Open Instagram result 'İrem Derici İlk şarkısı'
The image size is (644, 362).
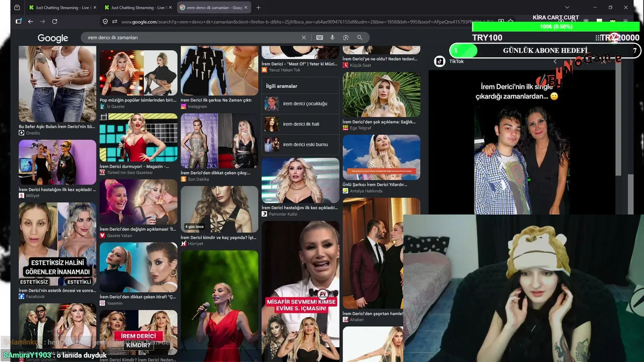(x=216, y=100)
